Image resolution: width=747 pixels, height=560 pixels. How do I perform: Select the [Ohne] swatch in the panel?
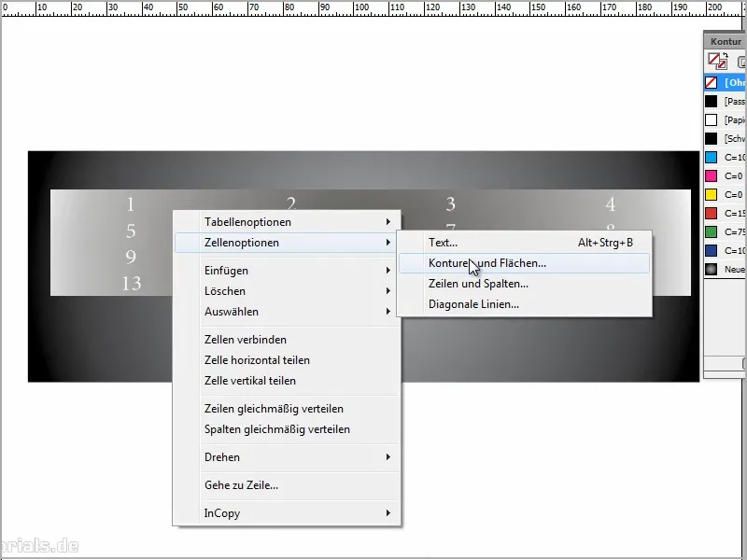[724, 82]
